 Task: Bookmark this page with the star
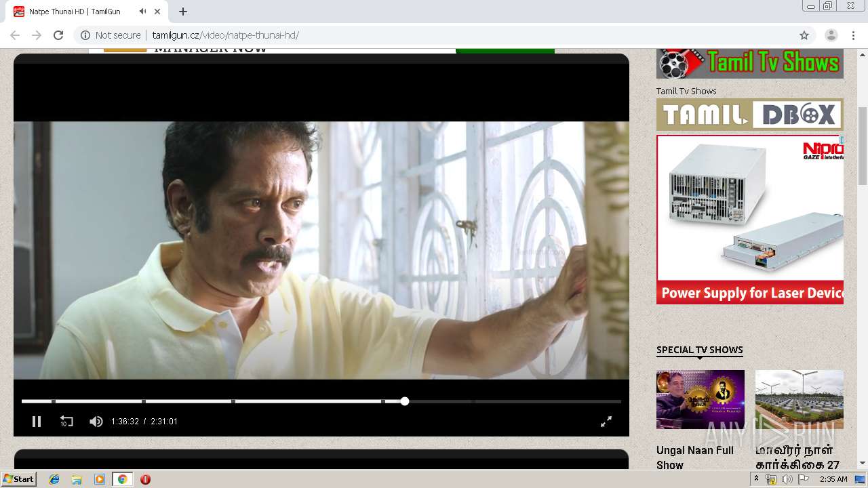[x=804, y=35]
